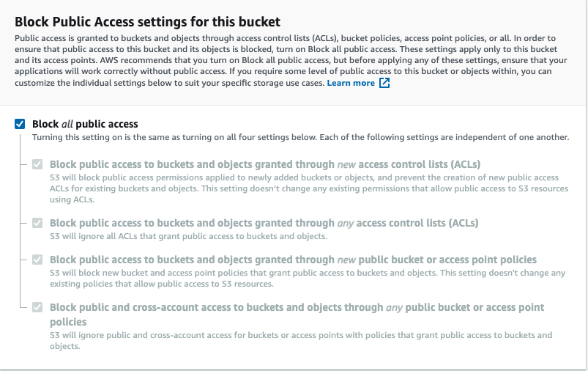This screenshot has height=371, width=588.
Task: Toggle checkbox for blocking new ACL public access
Action: (37, 164)
